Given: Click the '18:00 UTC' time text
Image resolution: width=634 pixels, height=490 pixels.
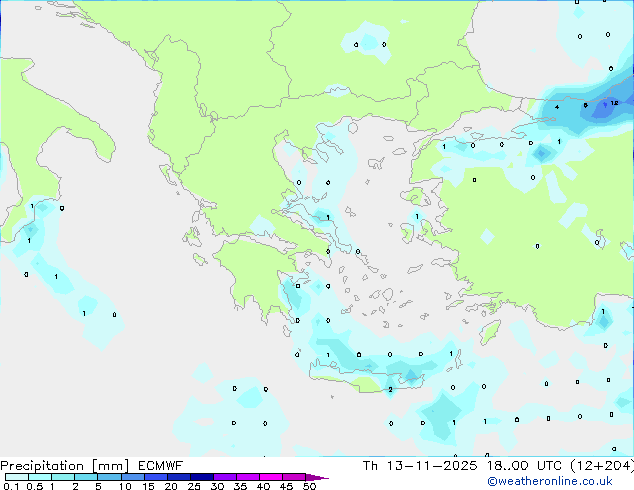Looking at the screenshot, I should (524, 466).
